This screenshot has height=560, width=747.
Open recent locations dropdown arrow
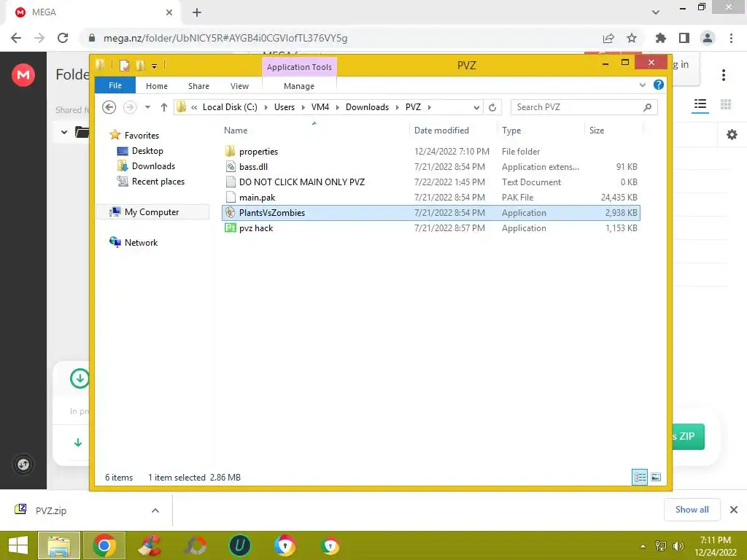click(x=147, y=107)
